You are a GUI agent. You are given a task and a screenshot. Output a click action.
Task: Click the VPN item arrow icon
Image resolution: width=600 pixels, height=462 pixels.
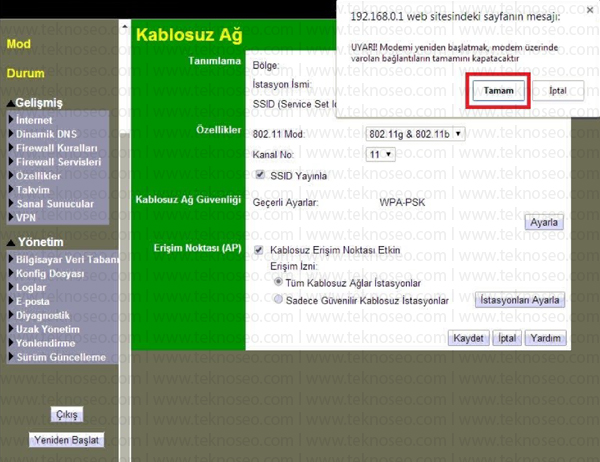(x=11, y=217)
